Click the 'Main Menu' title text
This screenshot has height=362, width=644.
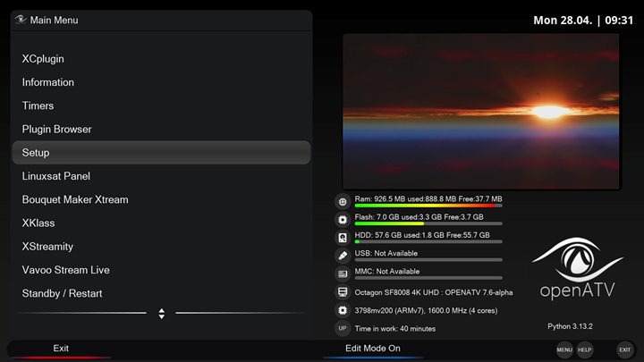(x=54, y=20)
